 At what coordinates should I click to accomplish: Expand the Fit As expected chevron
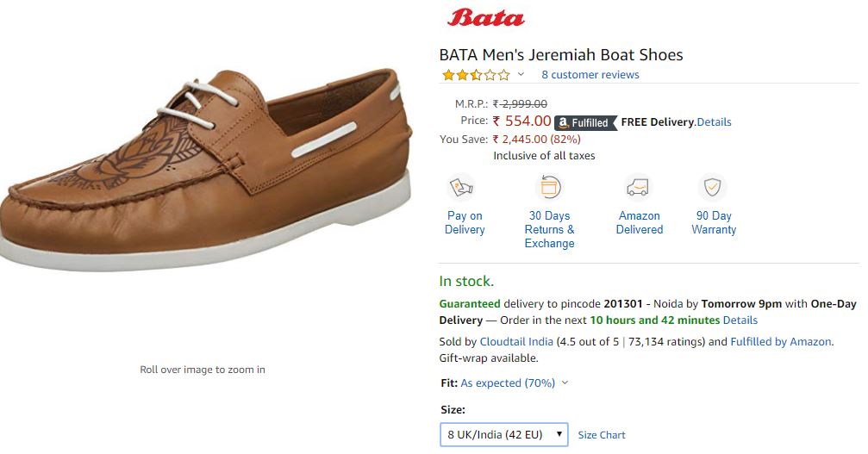coord(565,383)
